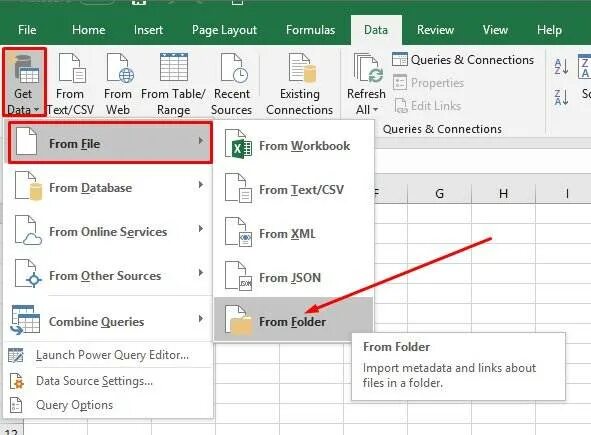The image size is (591, 435).
Task: Click the Refresh All icon
Action: (367, 68)
